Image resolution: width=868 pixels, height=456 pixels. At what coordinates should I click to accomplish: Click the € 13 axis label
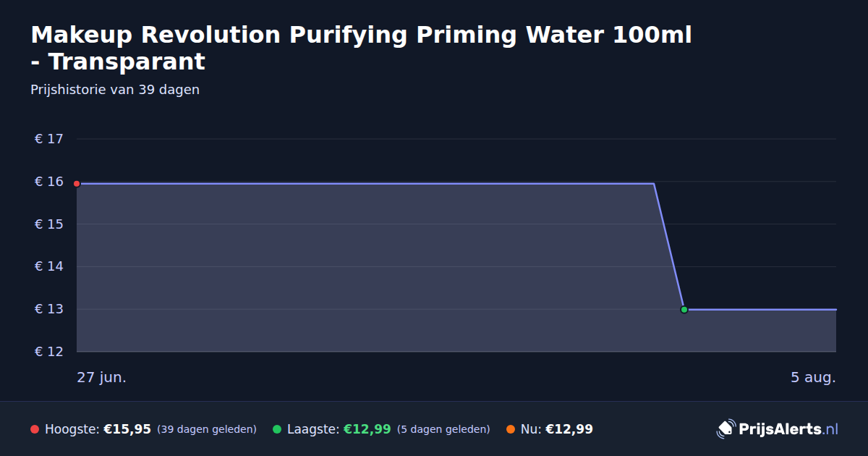[x=49, y=309]
